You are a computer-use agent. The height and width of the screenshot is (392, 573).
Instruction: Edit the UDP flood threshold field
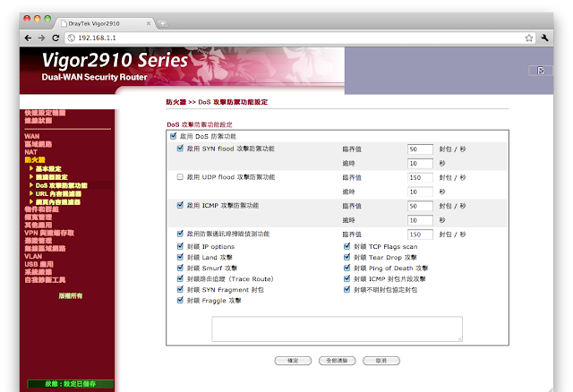tap(420, 177)
